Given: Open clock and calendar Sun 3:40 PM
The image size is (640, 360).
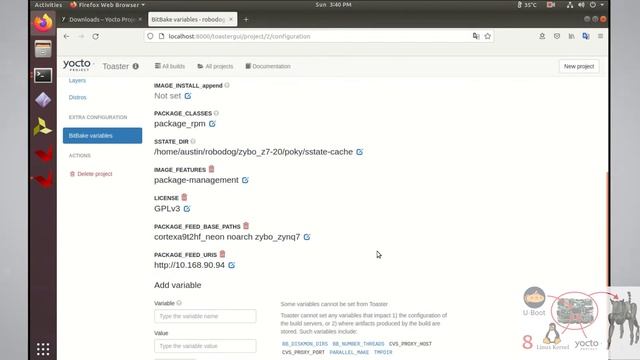Looking at the screenshot, I should coord(333,5).
